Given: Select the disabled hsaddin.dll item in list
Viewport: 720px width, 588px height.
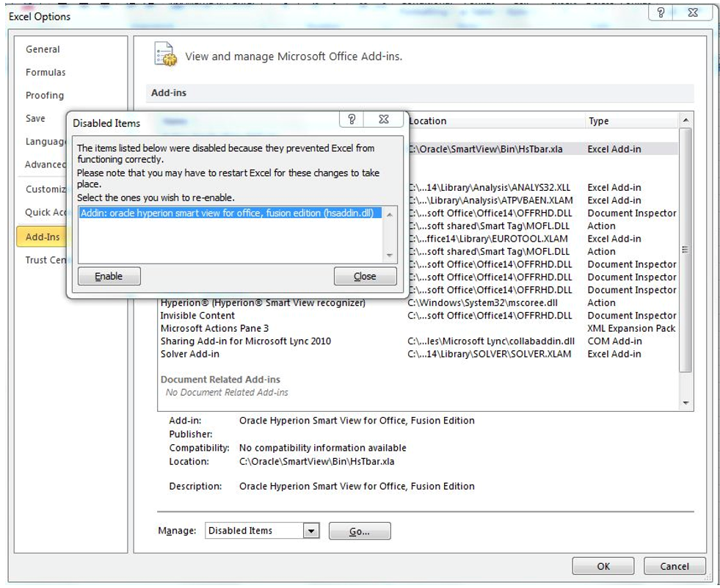Looking at the screenshot, I should [x=230, y=214].
